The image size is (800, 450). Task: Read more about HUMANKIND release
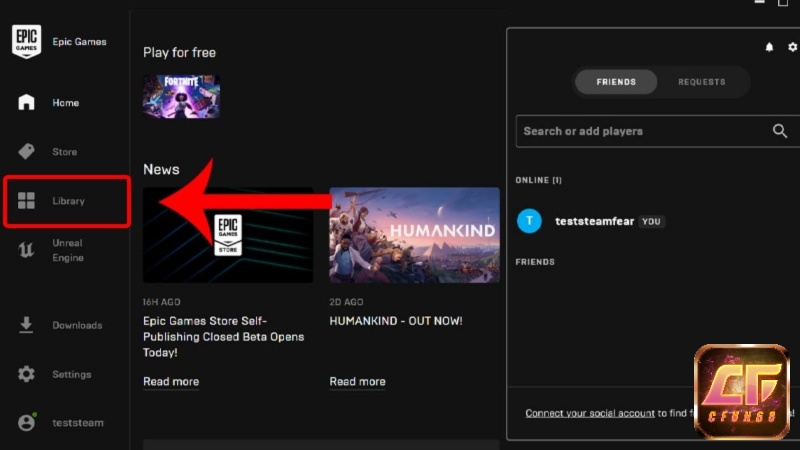[357, 382]
